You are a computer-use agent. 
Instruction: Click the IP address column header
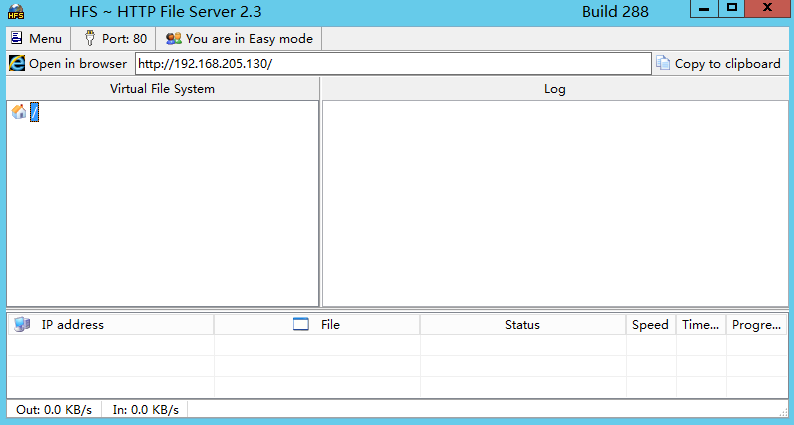point(111,325)
